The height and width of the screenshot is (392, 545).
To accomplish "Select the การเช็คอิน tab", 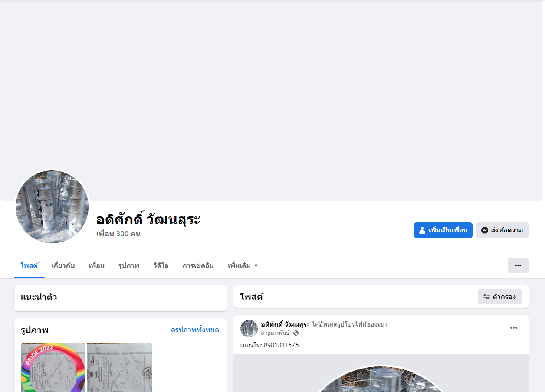I will pos(198,265).
